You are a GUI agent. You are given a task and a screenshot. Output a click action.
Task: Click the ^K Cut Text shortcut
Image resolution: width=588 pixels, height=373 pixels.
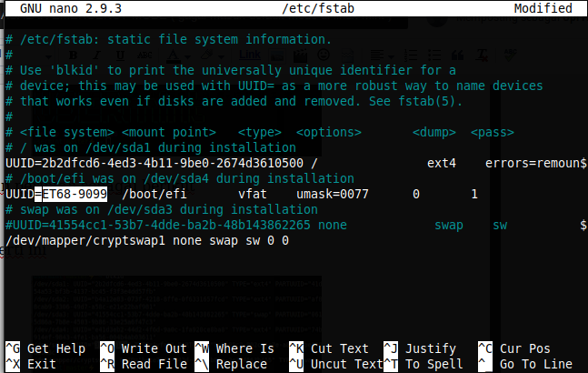pyautogui.click(x=329, y=348)
